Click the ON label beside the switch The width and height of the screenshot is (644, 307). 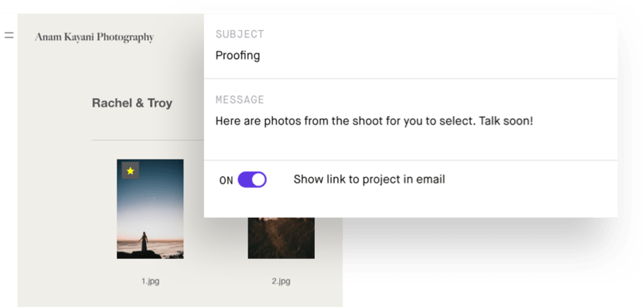click(x=226, y=180)
